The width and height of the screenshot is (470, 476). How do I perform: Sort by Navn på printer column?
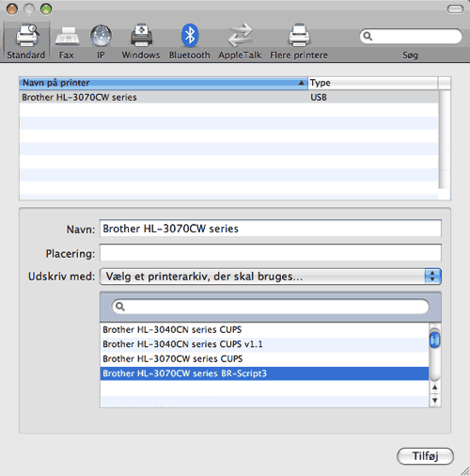tap(164, 83)
